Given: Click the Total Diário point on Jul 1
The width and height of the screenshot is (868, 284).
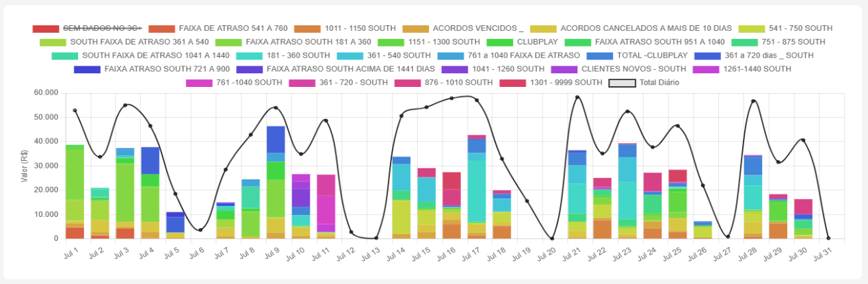Looking at the screenshot, I should click(75, 110).
